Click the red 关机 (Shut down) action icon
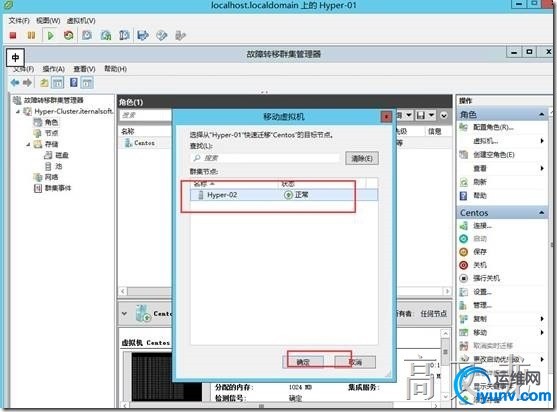Image resolution: width=557 pixels, height=412 pixels. [464, 265]
